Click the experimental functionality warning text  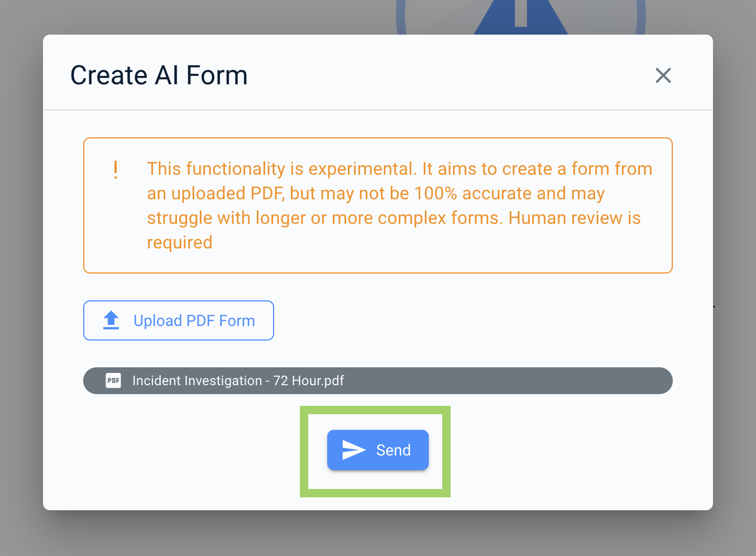399,193
